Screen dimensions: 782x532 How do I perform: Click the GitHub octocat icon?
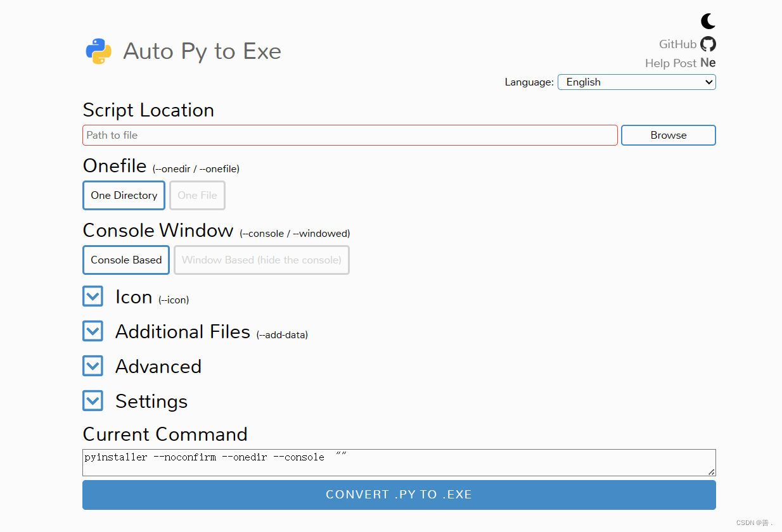pyautogui.click(x=708, y=44)
